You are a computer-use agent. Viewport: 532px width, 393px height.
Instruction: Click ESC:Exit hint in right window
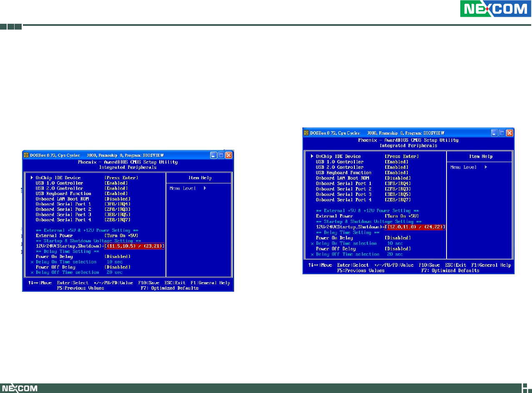[x=456, y=265]
